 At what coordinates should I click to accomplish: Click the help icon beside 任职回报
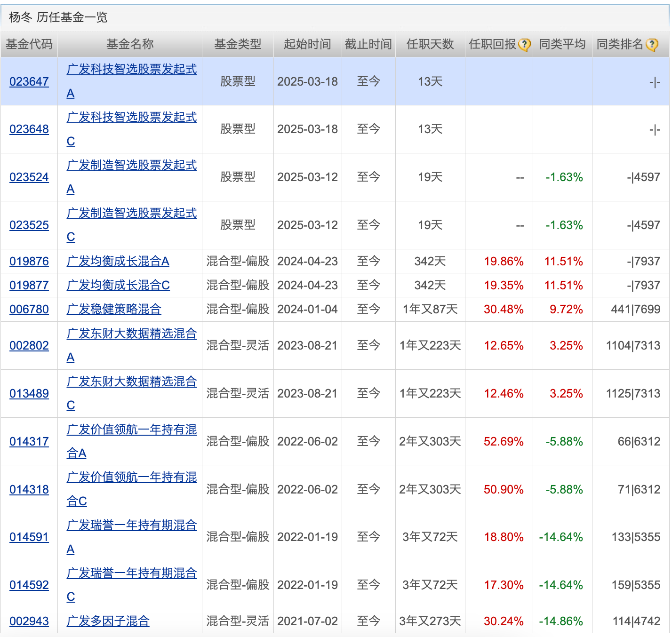524,45
